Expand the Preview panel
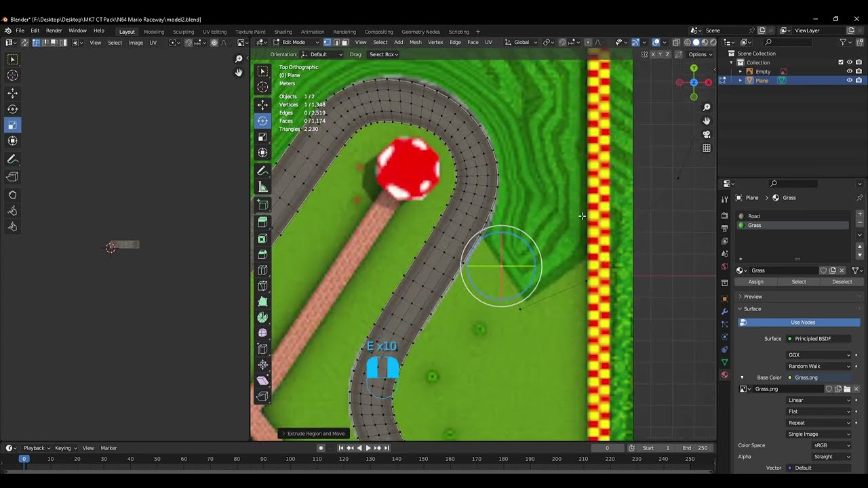The height and width of the screenshot is (488, 868). coord(753,296)
